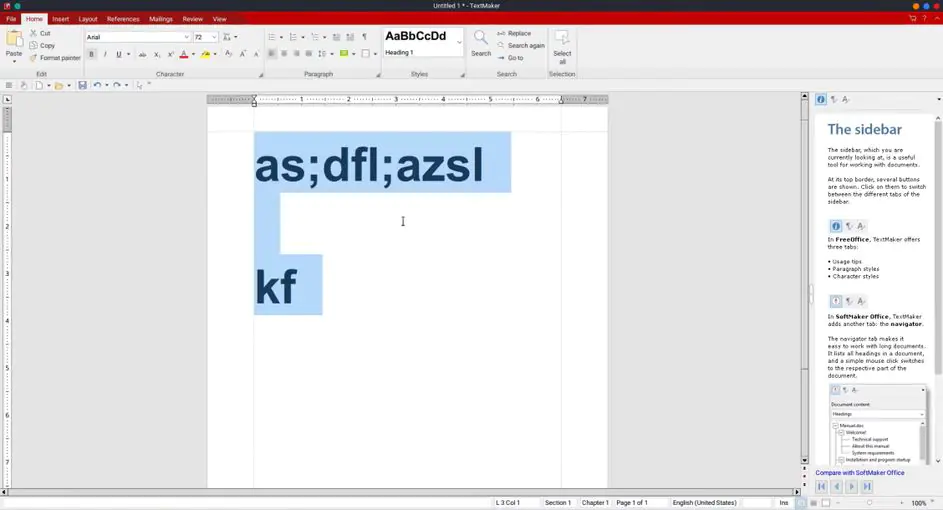
Task: Open the font size dropdown
Action: click(x=213, y=37)
